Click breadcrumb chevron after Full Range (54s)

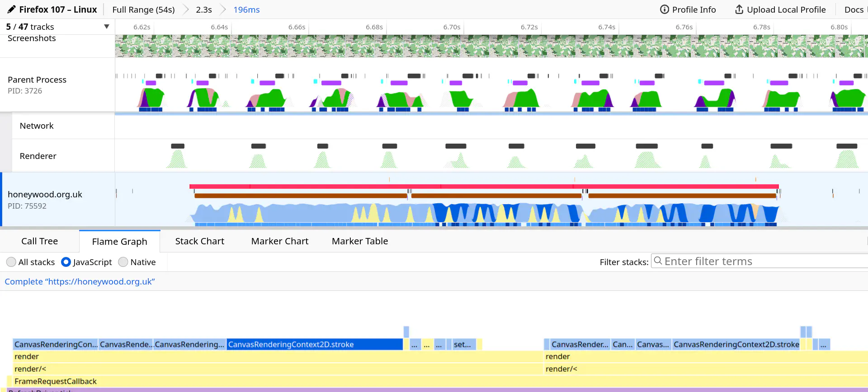(x=185, y=9)
